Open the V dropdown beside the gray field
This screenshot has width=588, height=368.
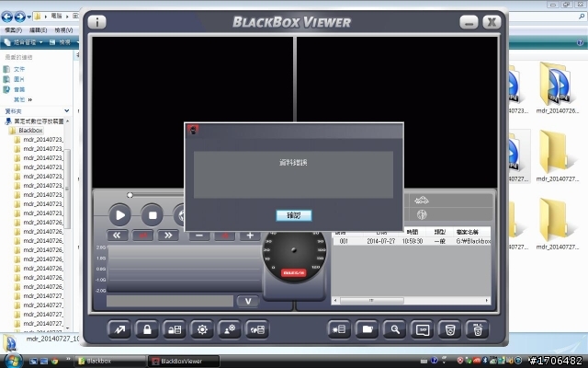pos(248,301)
